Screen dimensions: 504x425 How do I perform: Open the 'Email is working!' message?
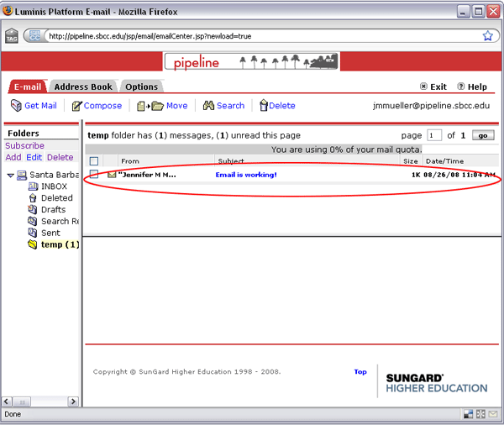pos(246,175)
